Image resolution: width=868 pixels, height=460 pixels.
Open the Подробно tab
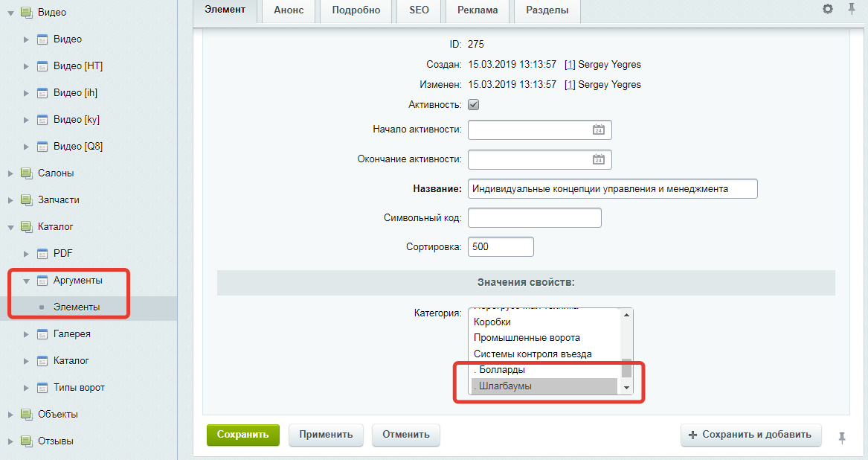[356, 10]
